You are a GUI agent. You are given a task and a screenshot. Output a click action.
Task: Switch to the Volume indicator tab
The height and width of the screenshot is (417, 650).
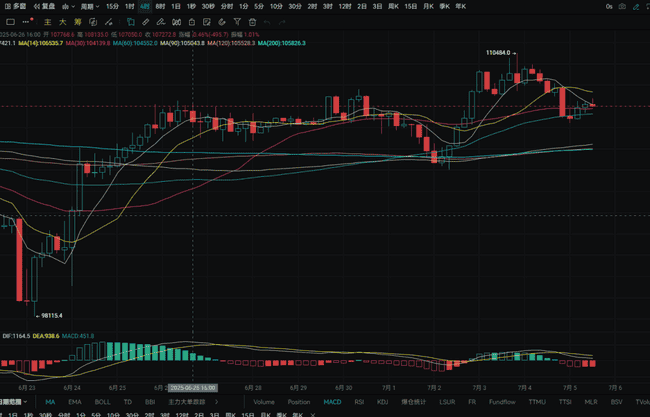click(x=264, y=402)
